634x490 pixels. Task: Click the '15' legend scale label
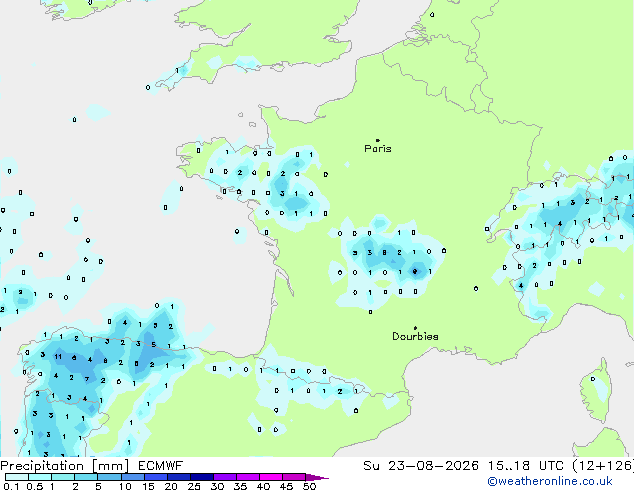tap(148, 486)
